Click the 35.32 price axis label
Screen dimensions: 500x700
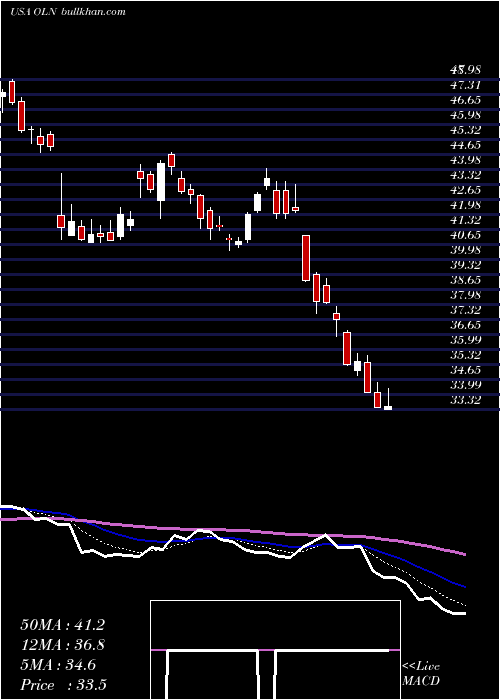click(x=466, y=355)
